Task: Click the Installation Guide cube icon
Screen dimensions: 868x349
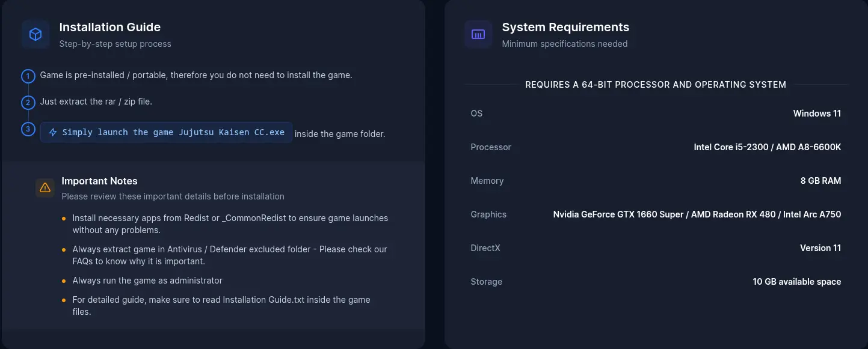Action: [x=35, y=34]
